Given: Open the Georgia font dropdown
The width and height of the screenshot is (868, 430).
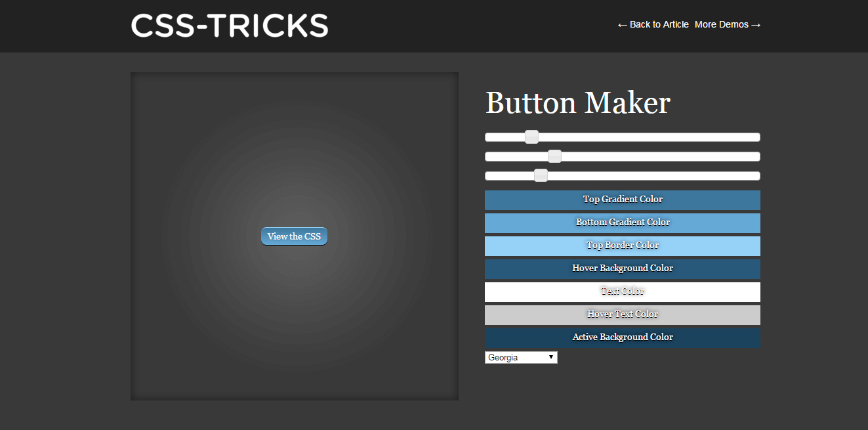Looking at the screenshot, I should coord(521,357).
